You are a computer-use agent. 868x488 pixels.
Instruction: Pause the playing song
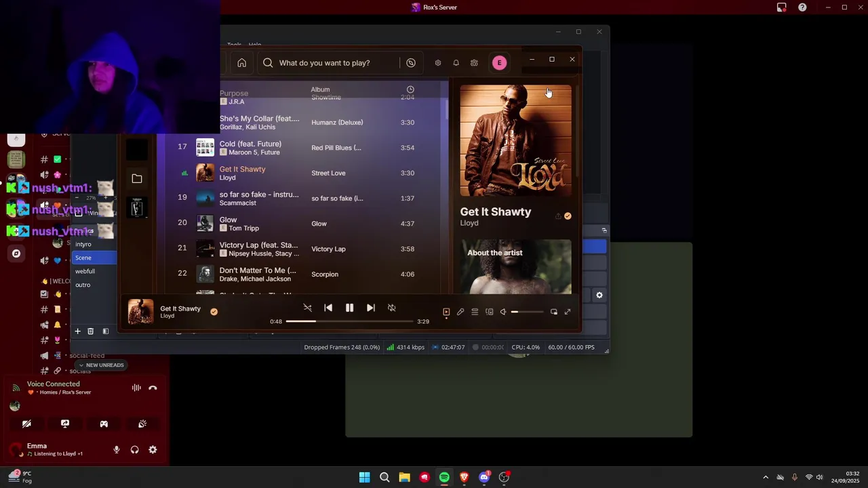coord(349,308)
